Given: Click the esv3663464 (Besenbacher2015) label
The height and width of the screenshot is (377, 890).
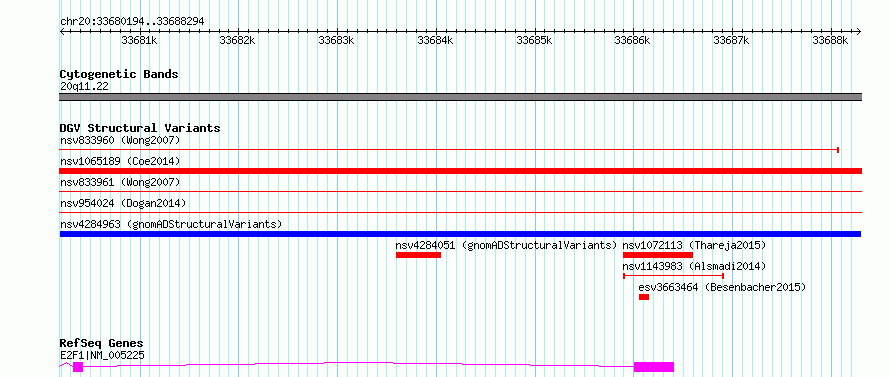Looking at the screenshot, I should click(722, 287).
